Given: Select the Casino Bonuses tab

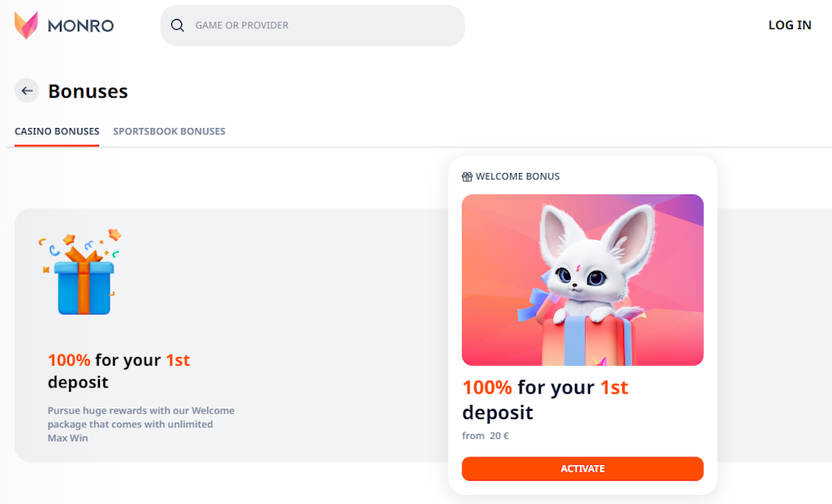Looking at the screenshot, I should pyautogui.click(x=57, y=131).
